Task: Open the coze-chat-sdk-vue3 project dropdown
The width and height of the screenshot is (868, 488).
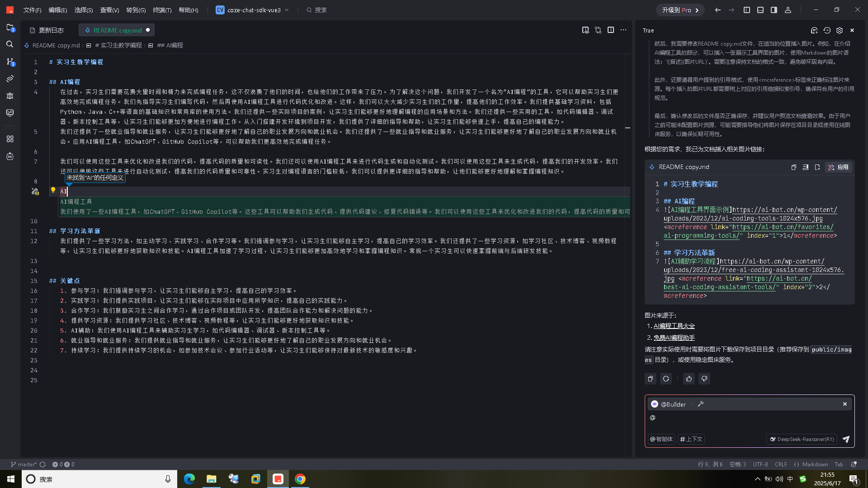Action: click(252, 10)
